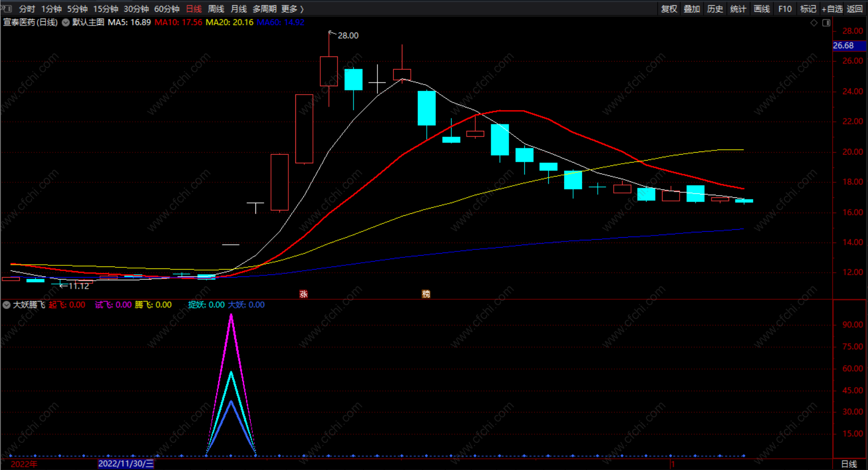The image size is (868, 470).
Task: Switch to the 分时 tab
Action: tap(27, 9)
